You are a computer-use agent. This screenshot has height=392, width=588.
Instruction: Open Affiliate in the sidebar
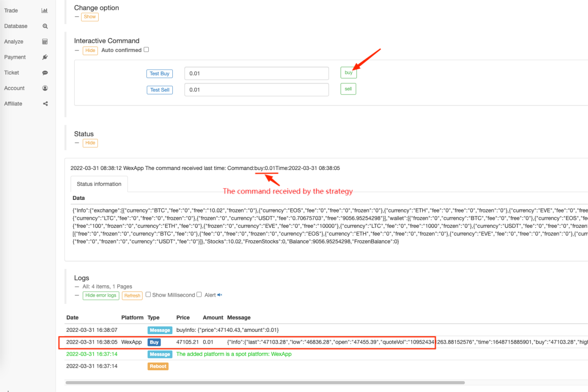click(13, 104)
